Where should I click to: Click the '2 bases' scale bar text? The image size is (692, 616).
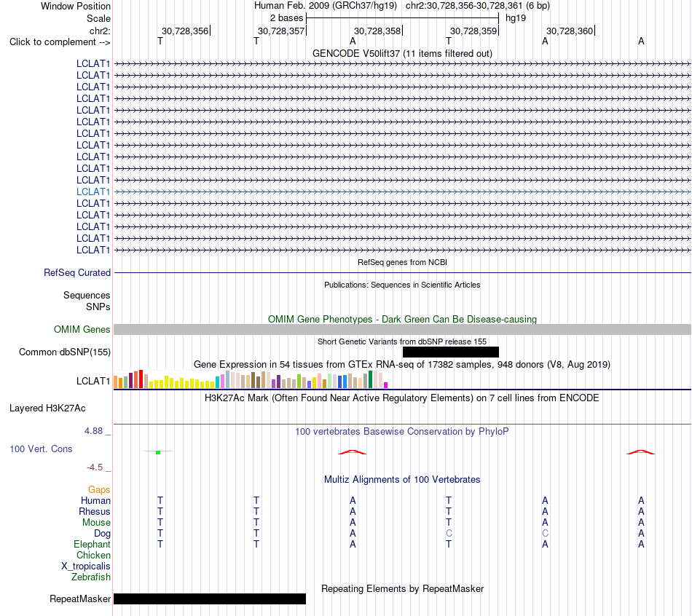[287, 18]
